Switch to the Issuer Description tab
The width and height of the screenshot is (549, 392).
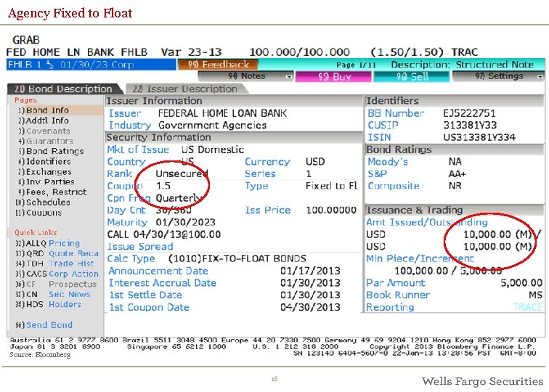click(186, 89)
